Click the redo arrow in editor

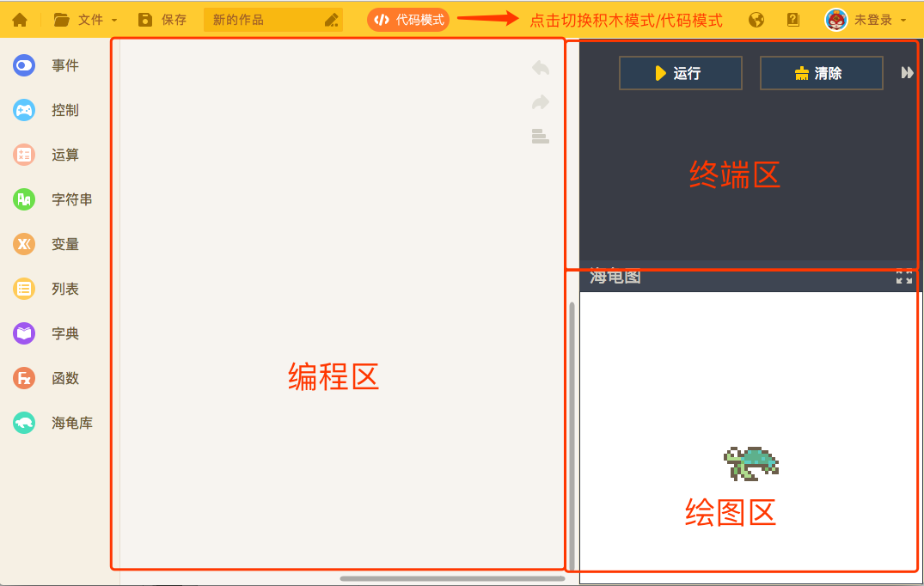click(x=540, y=102)
